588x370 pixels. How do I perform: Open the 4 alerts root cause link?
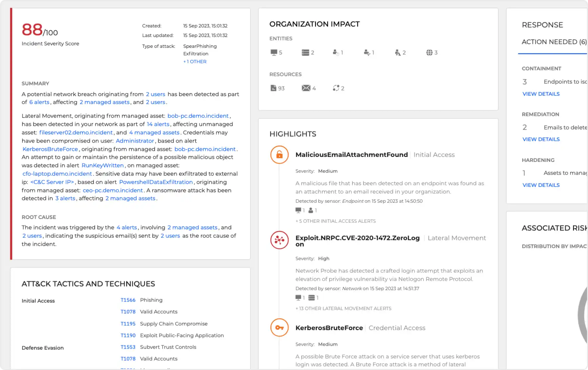point(127,227)
